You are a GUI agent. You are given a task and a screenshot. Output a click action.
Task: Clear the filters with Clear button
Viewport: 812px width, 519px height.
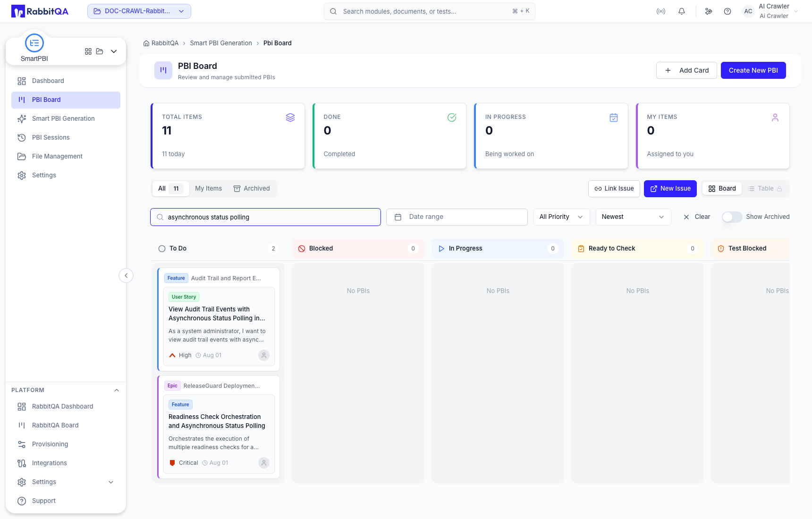pos(697,217)
